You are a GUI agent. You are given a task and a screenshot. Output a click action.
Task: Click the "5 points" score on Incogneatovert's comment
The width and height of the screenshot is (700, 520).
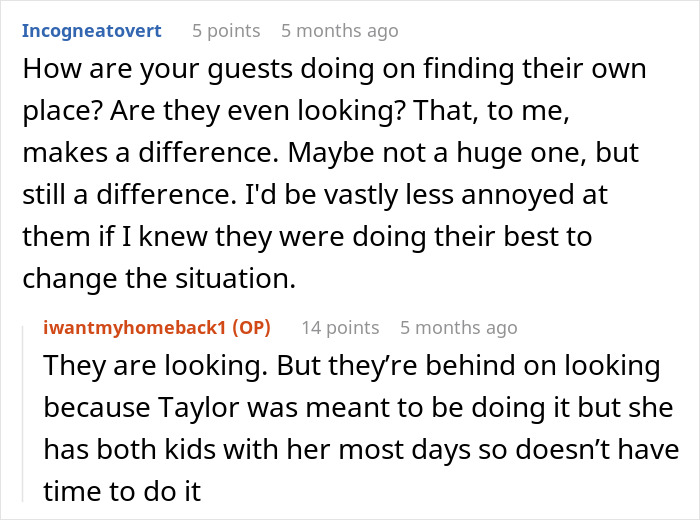pyautogui.click(x=226, y=31)
